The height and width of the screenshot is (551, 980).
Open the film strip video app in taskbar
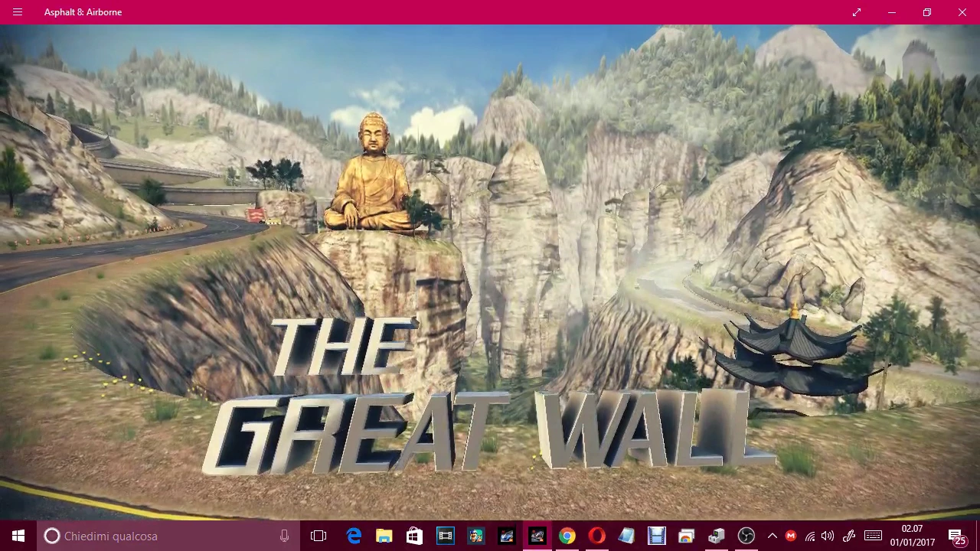coord(445,536)
